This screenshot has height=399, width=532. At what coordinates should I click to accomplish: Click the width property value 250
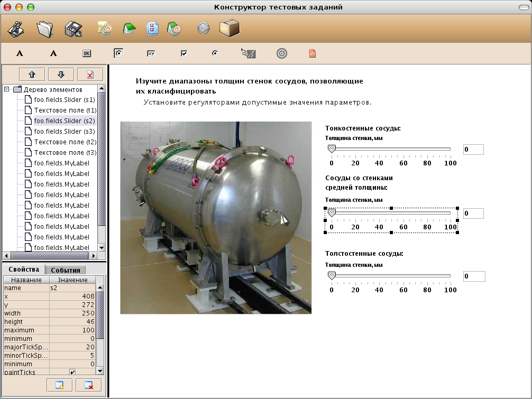[72, 313]
